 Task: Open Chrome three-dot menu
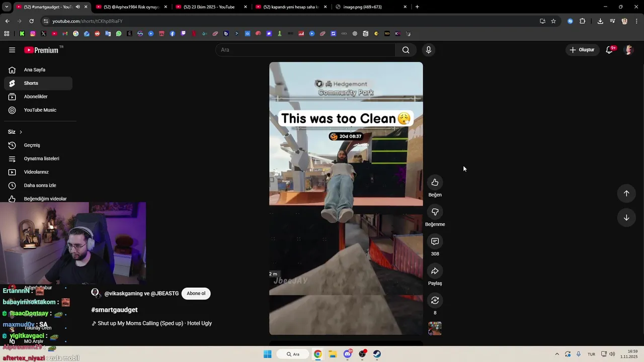636,21
